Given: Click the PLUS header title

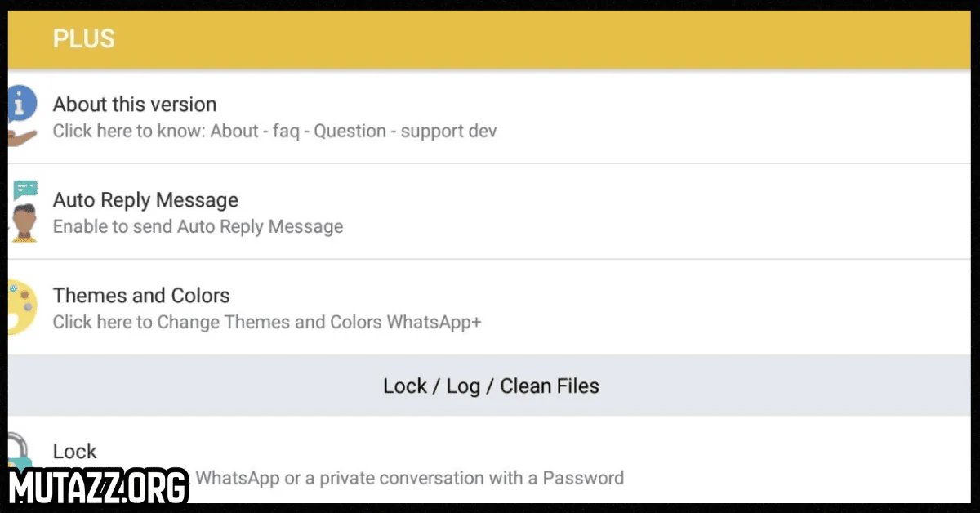Looking at the screenshot, I should 84,38.
